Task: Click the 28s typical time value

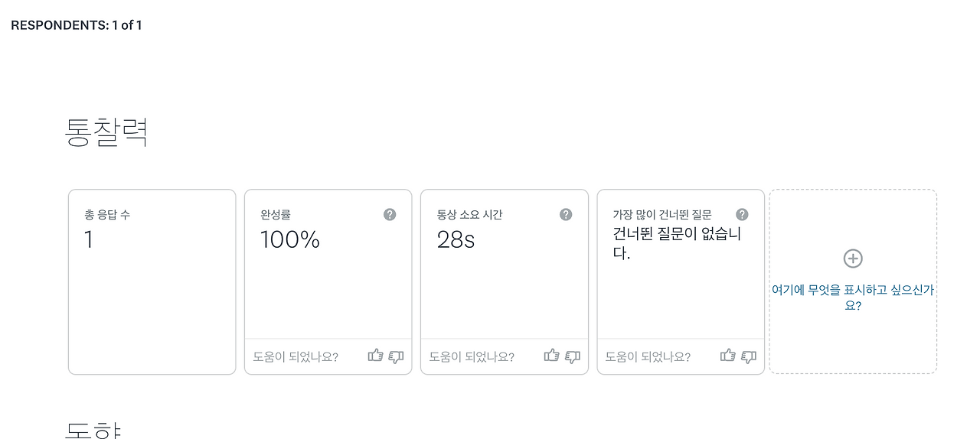Action: 456,240
